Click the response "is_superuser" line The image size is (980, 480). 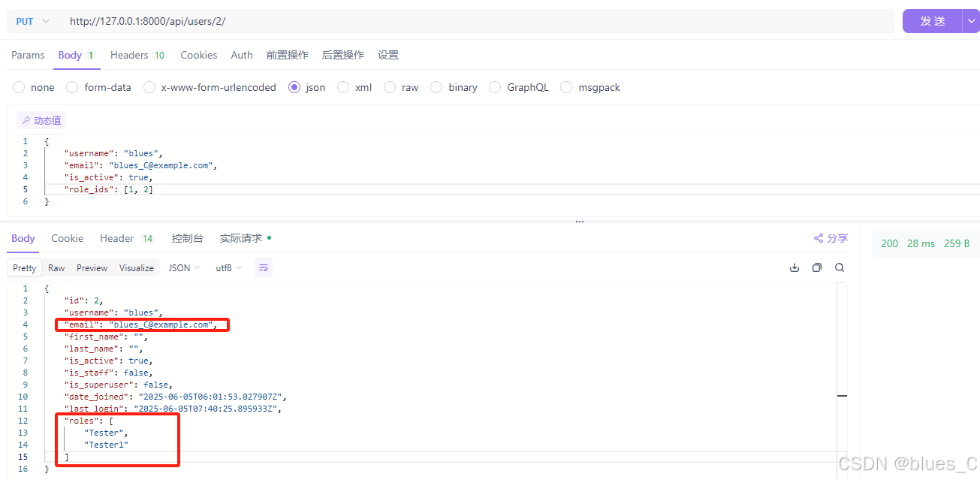click(118, 385)
